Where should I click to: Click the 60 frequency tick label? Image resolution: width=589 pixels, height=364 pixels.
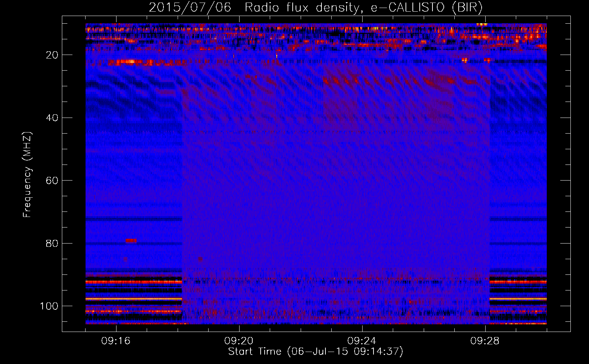[52, 181]
